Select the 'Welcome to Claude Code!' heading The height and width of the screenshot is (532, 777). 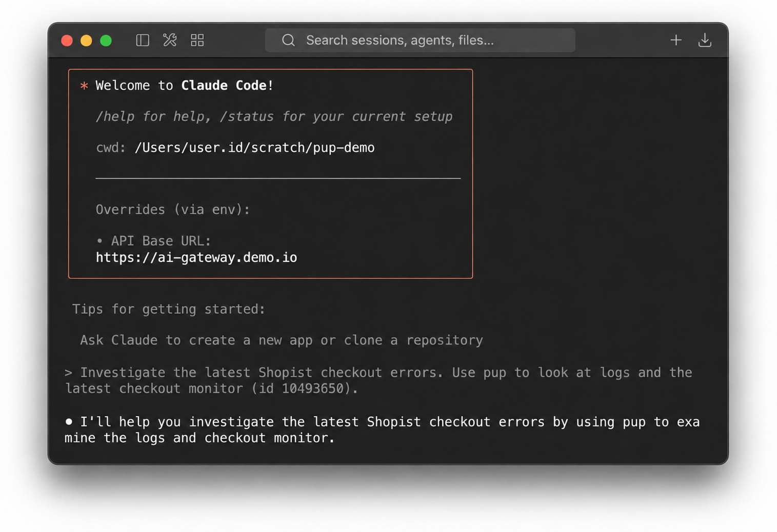coord(185,85)
